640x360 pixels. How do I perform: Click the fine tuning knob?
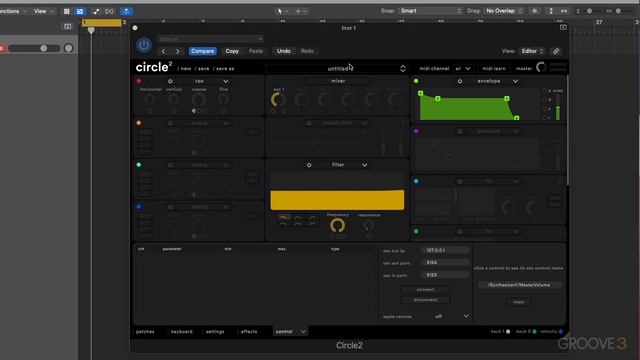coord(223,99)
